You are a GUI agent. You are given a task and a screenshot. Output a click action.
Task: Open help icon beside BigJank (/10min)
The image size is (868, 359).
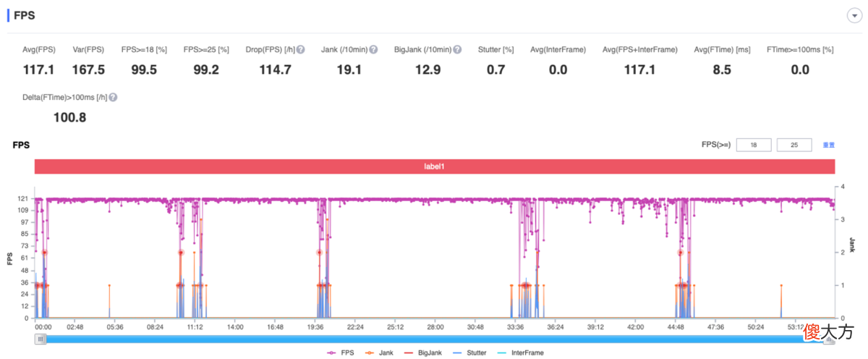[457, 50]
